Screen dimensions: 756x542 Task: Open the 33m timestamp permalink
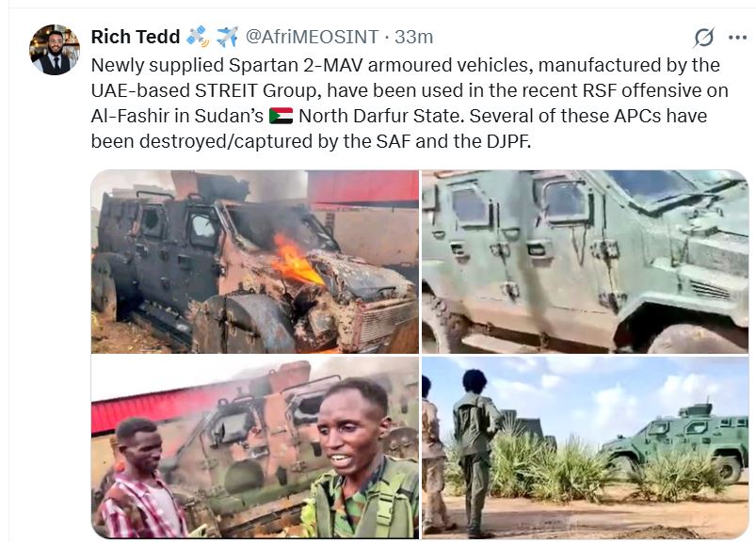(x=413, y=37)
